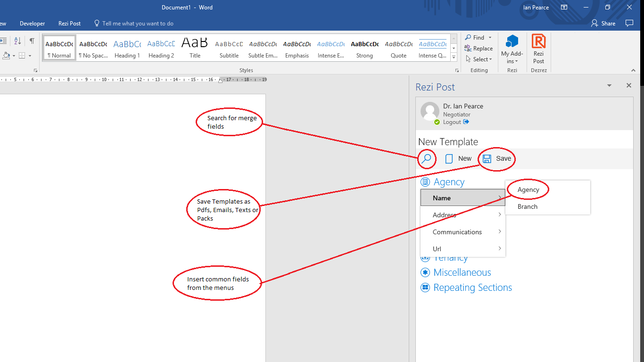
Task: Click the right indent marker on ruler
Action: coord(221,81)
